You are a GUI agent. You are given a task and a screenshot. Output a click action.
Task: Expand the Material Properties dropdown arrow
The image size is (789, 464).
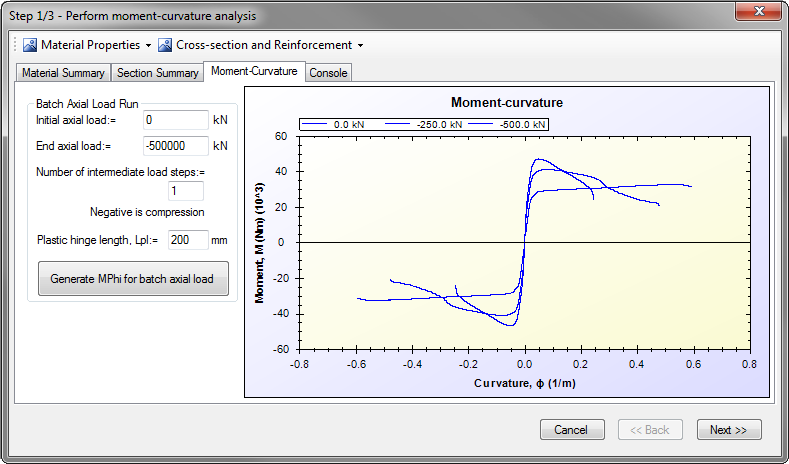coord(148,45)
